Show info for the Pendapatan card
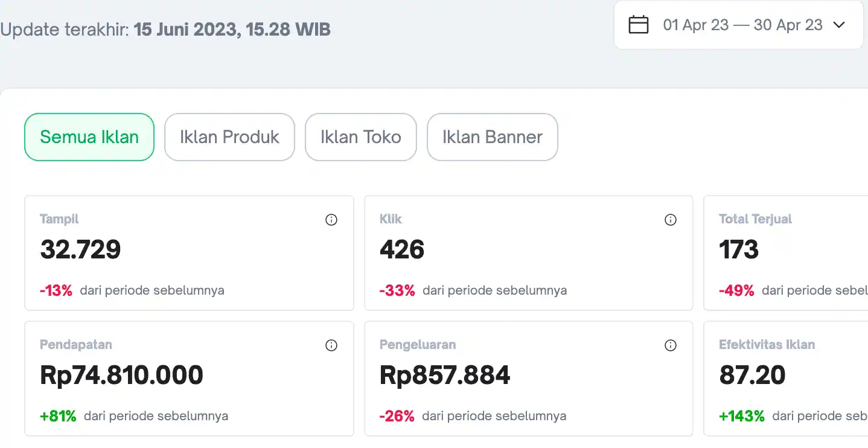Screen dimensions: 868x448 331,345
